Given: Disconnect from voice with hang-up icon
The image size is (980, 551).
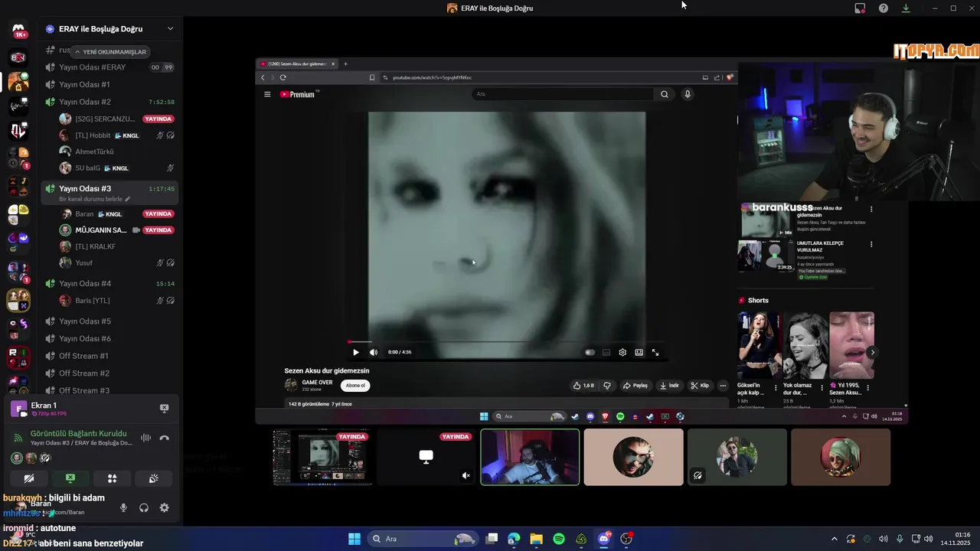Looking at the screenshot, I should coord(164,438).
